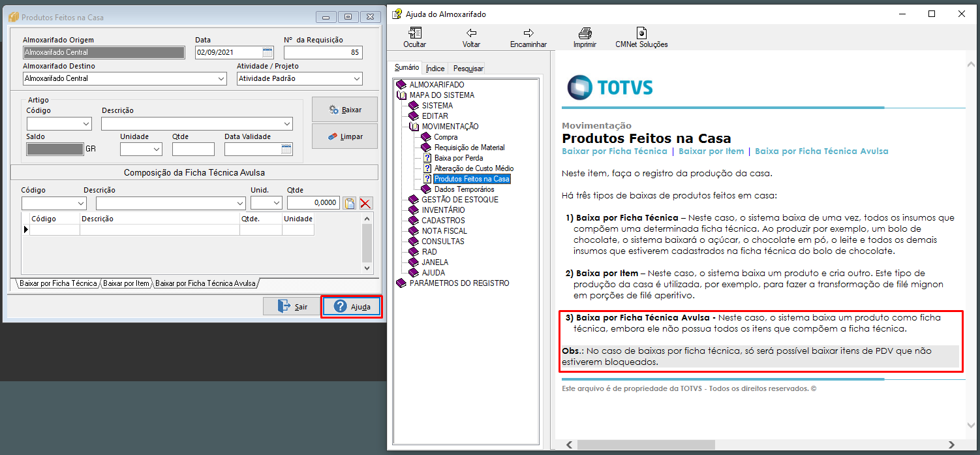Go back with the Voltar arrow icon
The height and width of the screenshot is (455, 980).
coord(471,33)
